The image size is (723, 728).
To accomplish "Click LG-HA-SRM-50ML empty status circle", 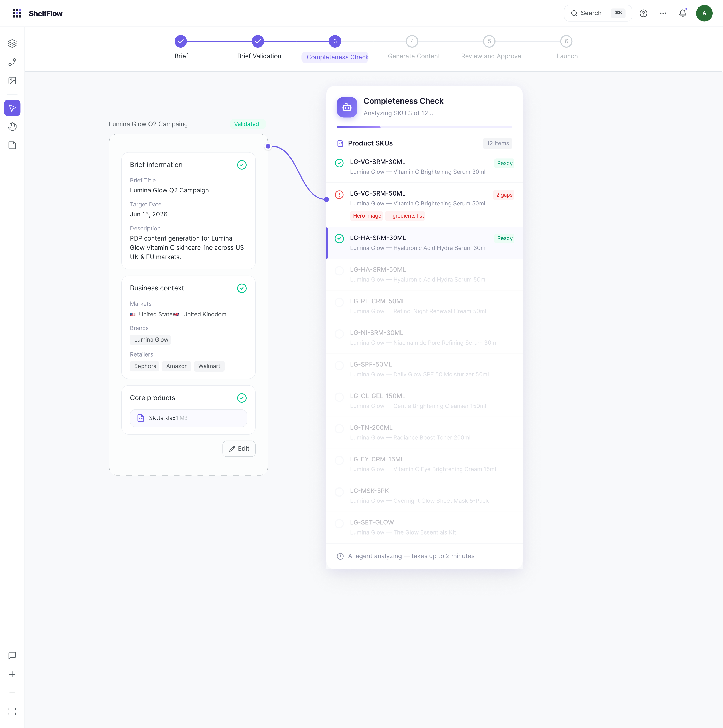I will (339, 270).
